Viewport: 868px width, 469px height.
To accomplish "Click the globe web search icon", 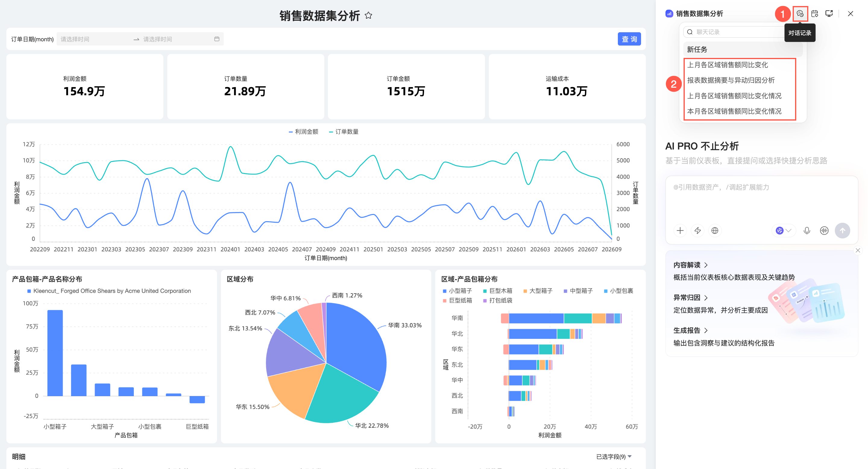I will click(x=715, y=231).
